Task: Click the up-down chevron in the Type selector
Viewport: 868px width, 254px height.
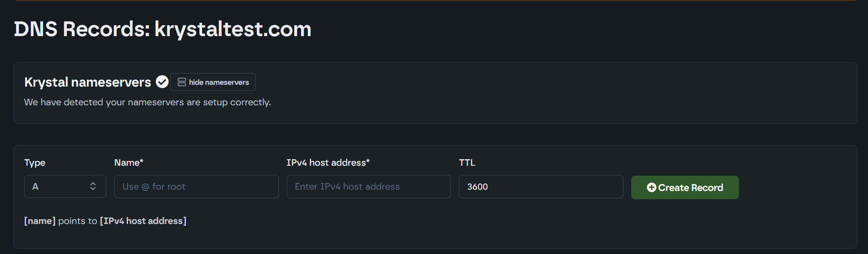Action: coord(93,187)
